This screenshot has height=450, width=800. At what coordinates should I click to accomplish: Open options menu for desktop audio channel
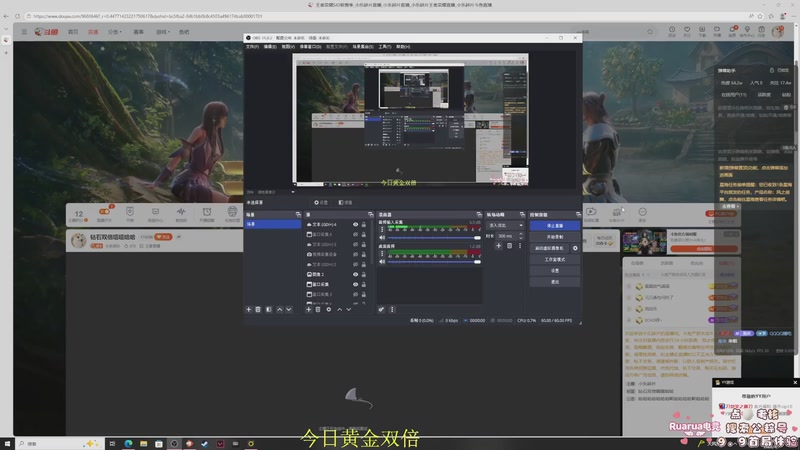click(382, 254)
